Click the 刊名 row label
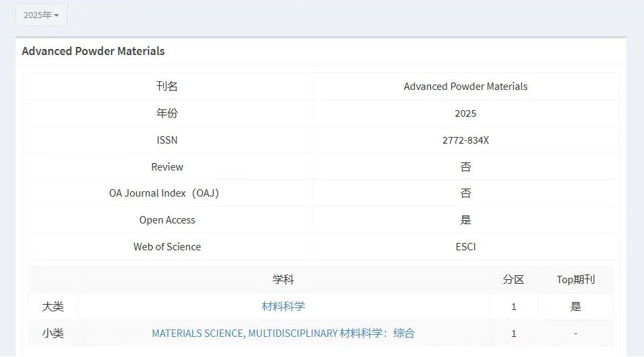 (167, 87)
